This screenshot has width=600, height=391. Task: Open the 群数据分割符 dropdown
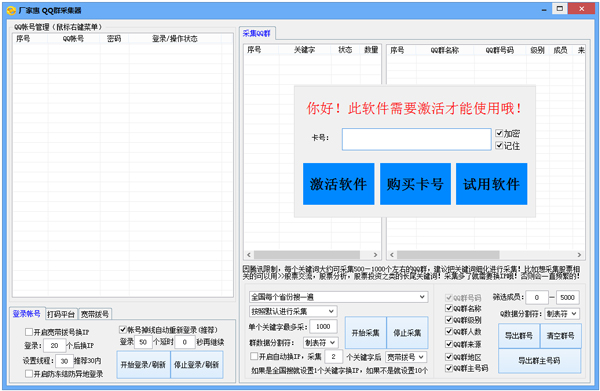(321, 342)
